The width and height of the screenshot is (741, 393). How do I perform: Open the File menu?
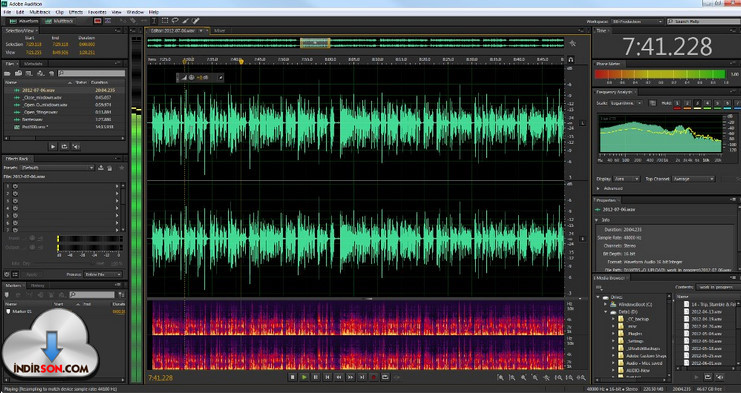coord(7,12)
